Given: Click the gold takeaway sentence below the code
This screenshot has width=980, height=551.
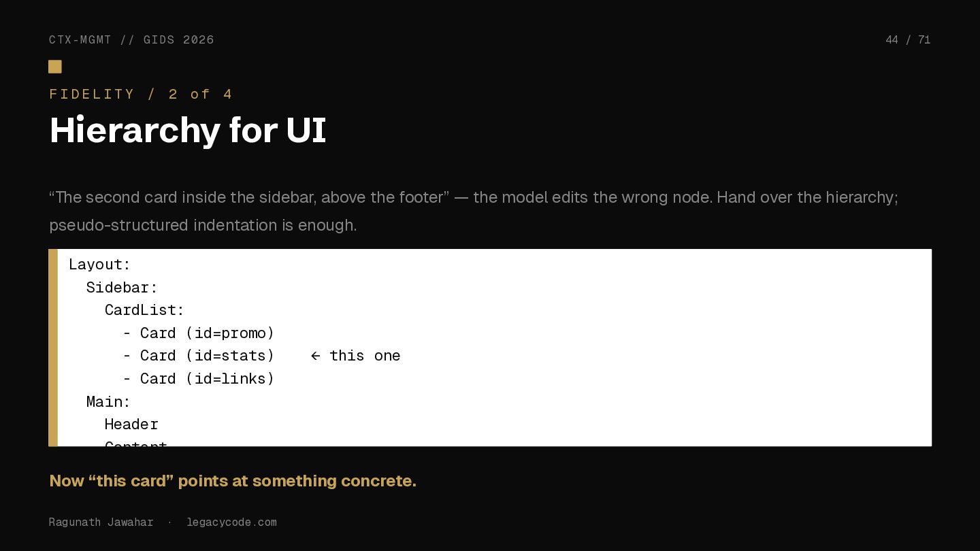Looking at the screenshot, I should pyautogui.click(x=233, y=481).
